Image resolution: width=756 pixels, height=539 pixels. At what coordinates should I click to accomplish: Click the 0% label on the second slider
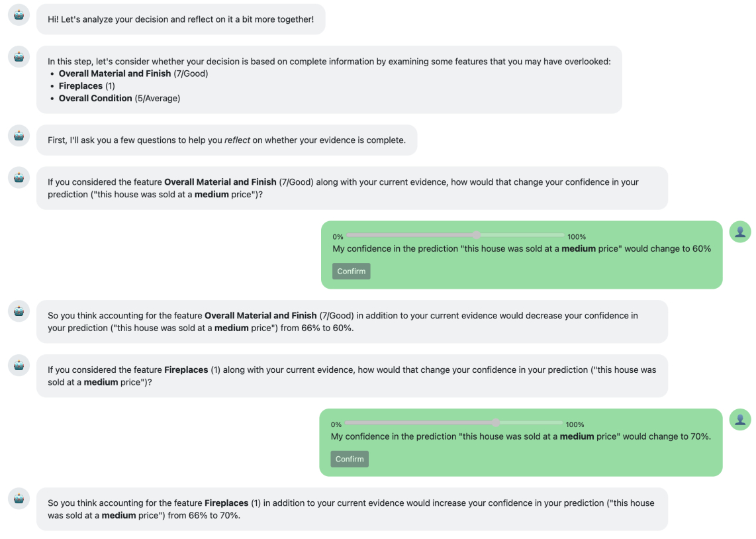(x=336, y=424)
